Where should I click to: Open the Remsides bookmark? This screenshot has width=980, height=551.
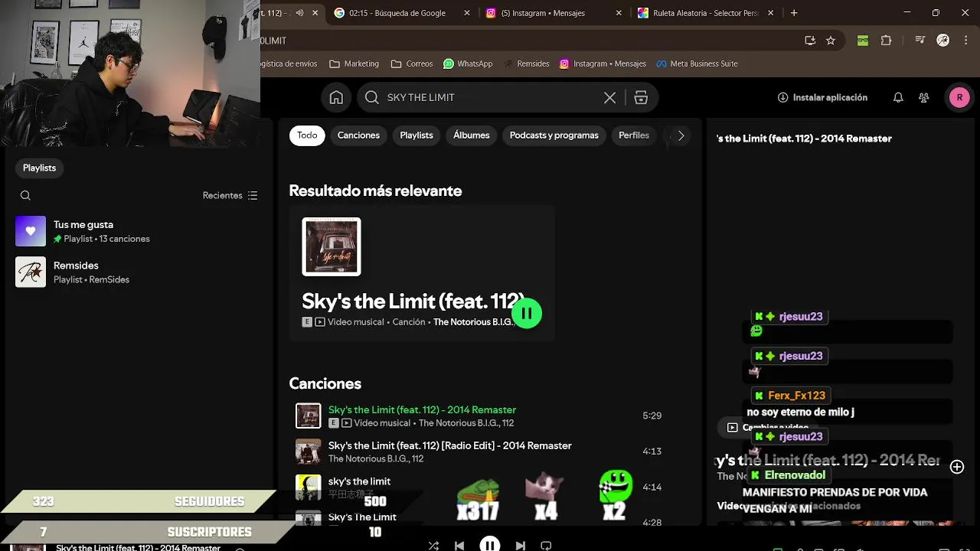527,64
